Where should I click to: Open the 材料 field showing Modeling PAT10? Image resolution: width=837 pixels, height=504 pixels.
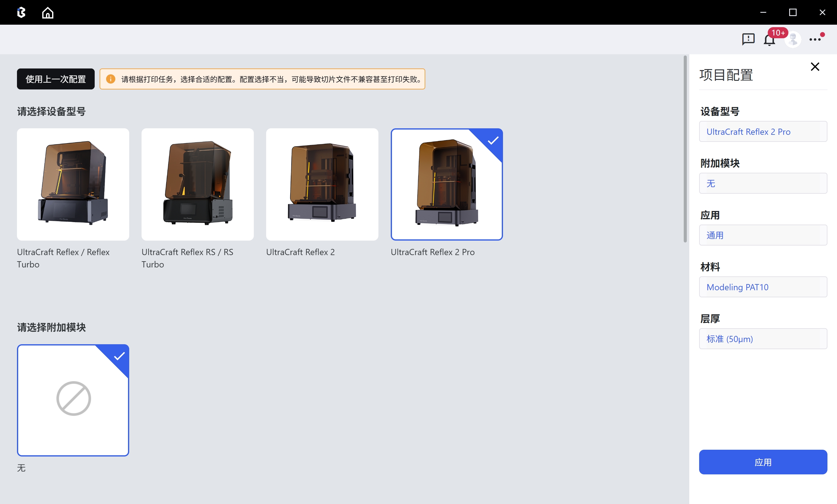pos(763,287)
